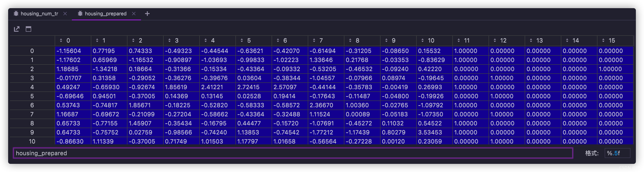The width and height of the screenshot is (644, 172).
Task: Sort by column 3 header
Action: [x=181, y=40]
